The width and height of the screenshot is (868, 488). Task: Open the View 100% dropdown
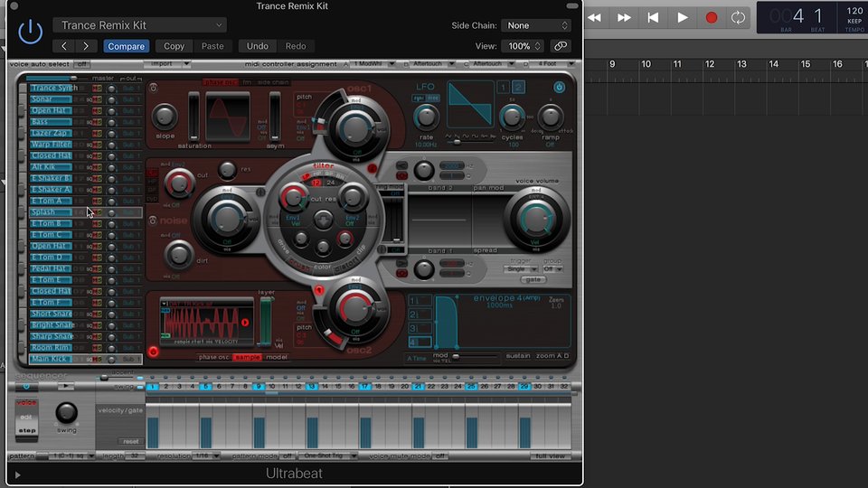tap(524, 46)
